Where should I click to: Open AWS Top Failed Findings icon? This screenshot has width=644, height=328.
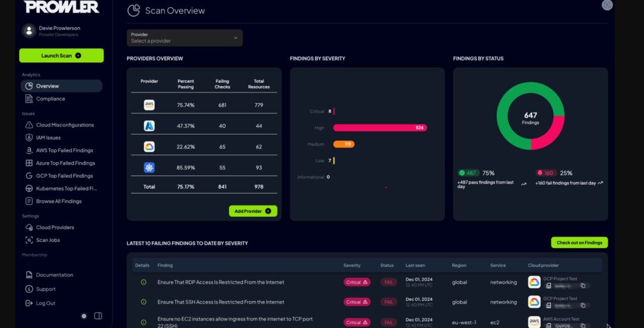point(29,151)
